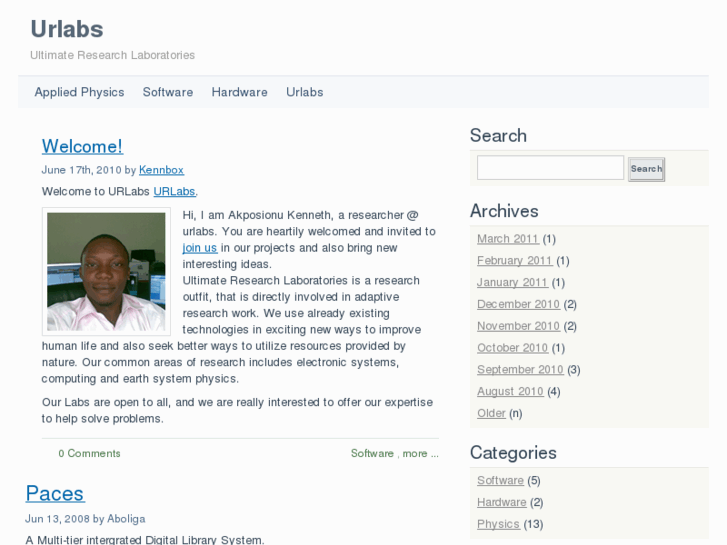View the 0 Comments link
Image resolution: width=727 pixels, height=545 pixels.
(89, 453)
